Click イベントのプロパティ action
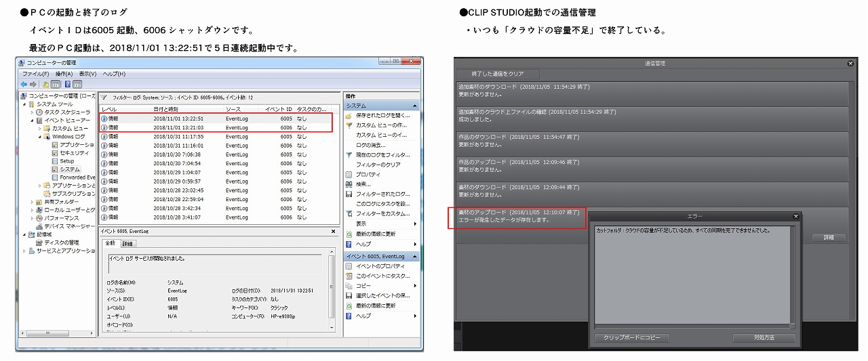 coord(376,266)
